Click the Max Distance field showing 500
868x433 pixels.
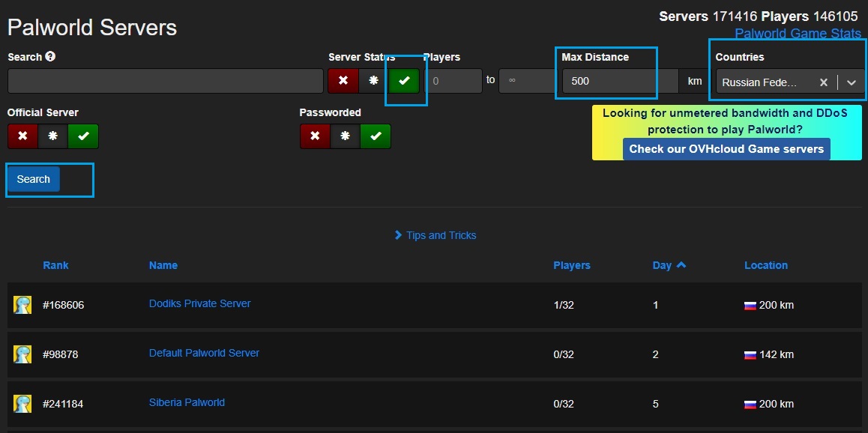click(621, 81)
